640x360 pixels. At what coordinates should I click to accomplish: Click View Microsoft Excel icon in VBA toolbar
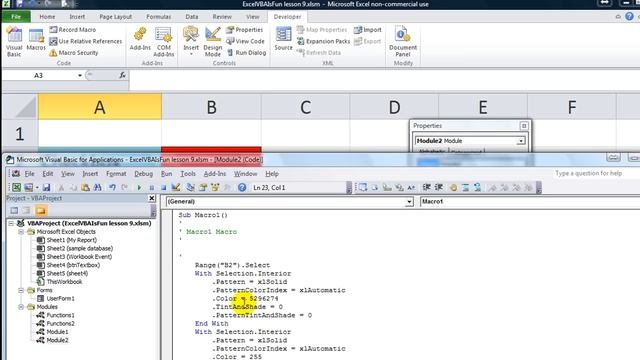[x=16, y=187]
